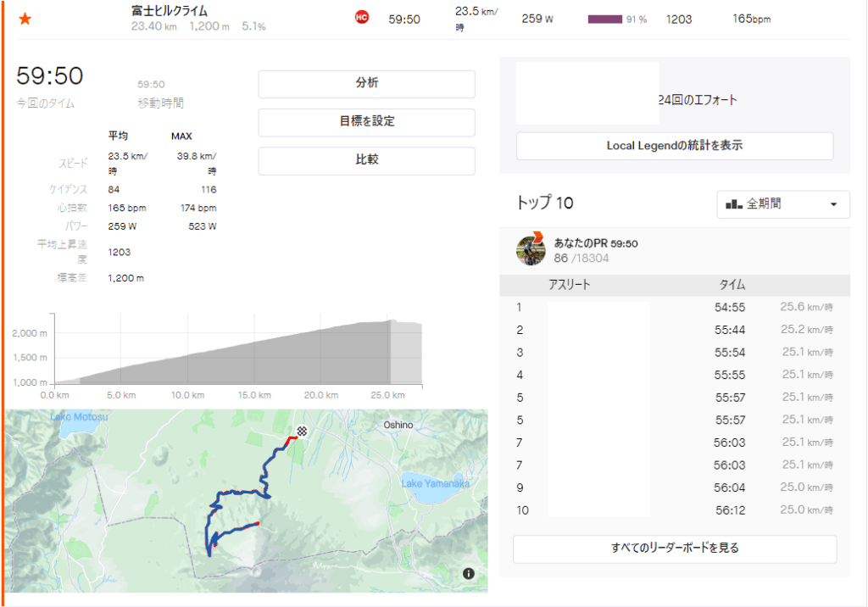The image size is (868, 607).
Task: Click the red HC climb category badge
Action: (x=362, y=18)
